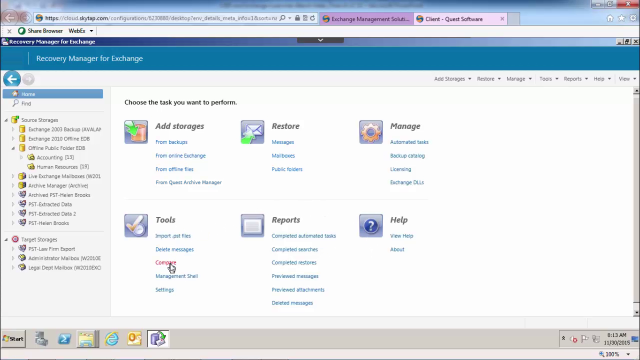Open Outlook from the taskbar
640x360 pixels.
[134, 339]
